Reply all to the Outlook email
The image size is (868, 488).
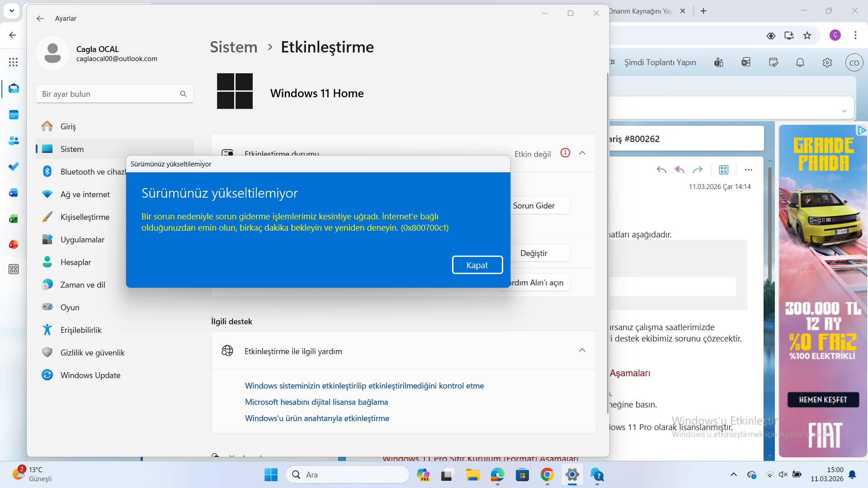679,170
